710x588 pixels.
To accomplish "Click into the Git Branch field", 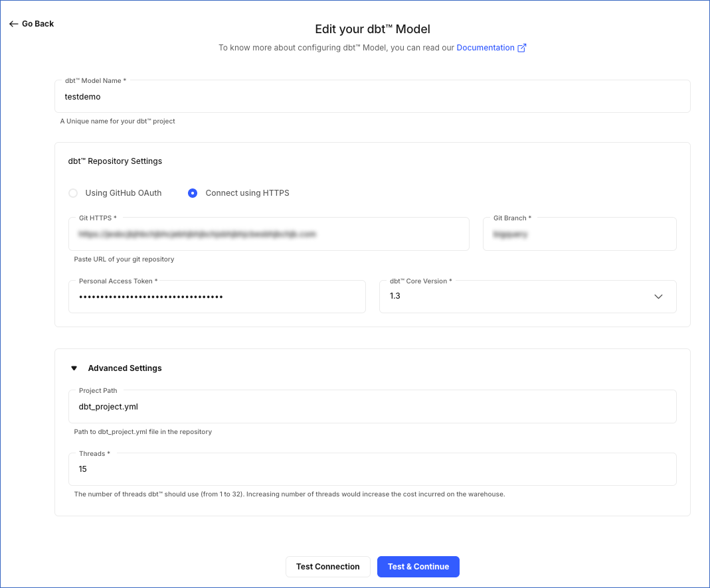I will (580, 234).
